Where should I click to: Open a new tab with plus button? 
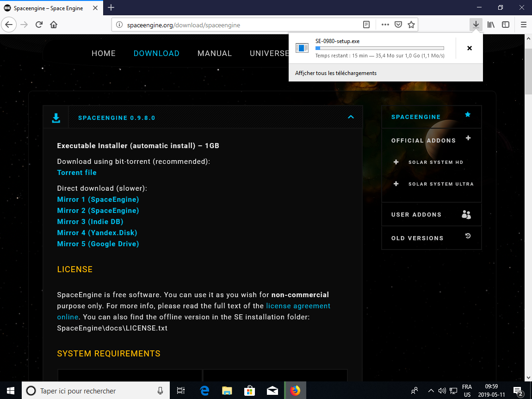tap(111, 7)
